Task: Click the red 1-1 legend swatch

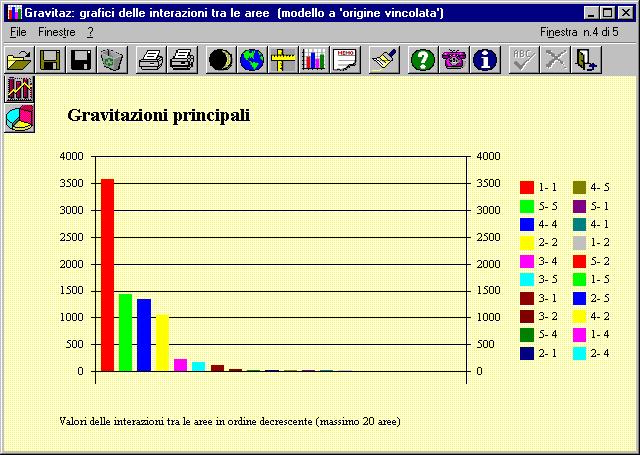Action: click(x=527, y=187)
